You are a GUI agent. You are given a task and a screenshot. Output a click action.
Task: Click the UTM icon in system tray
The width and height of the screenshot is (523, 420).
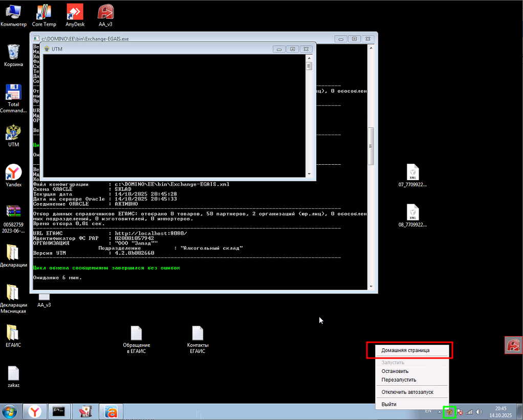click(449, 412)
